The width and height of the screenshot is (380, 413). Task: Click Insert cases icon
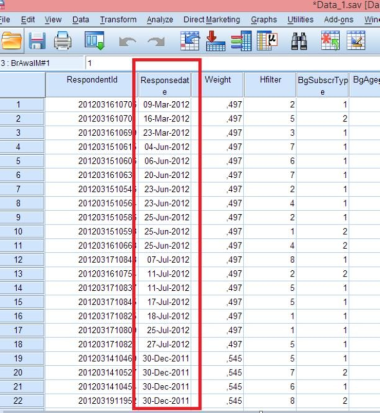pyautogui.click(x=330, y=41)
